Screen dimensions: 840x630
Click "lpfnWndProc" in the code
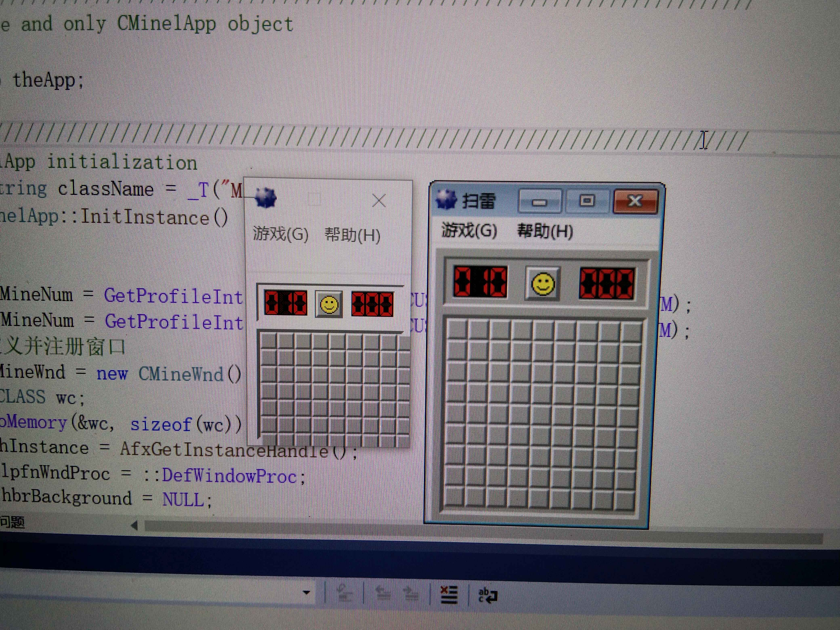56,473
